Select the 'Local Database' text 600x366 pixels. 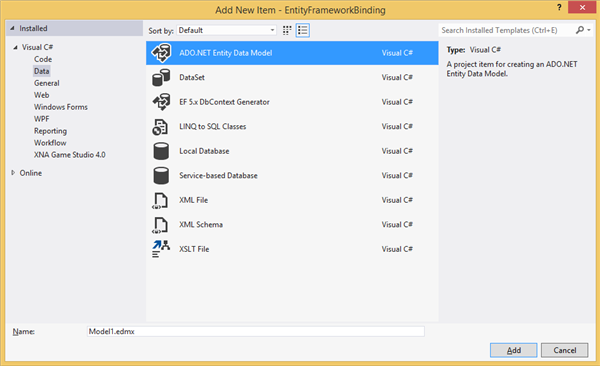[x=204, y=151]
